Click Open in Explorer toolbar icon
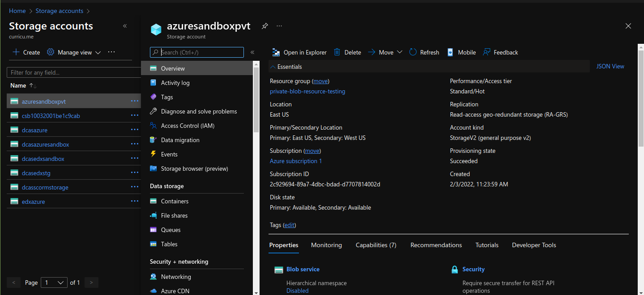644x295 pixels. click(276, 52)
